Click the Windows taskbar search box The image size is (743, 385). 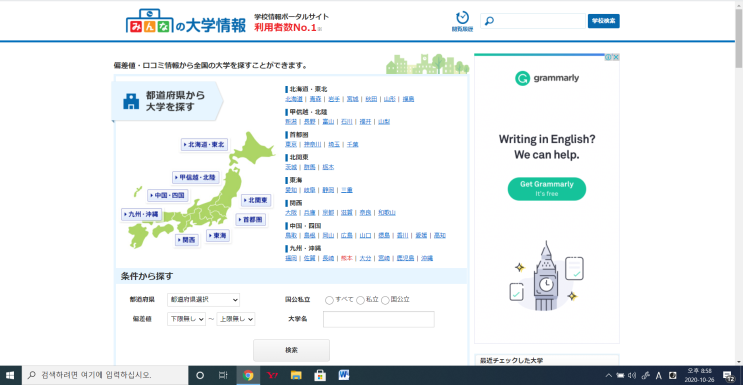pos(104,376)
